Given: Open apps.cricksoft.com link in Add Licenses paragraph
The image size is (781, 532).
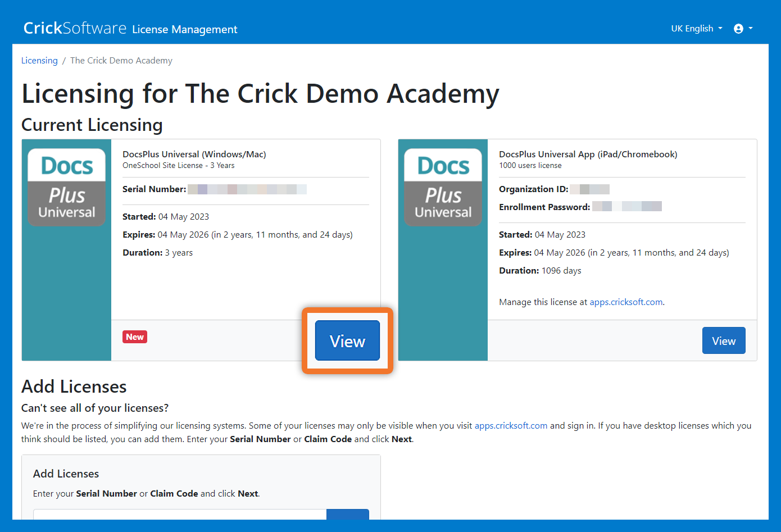Looking at the screenshot, I should pos(511,426).
